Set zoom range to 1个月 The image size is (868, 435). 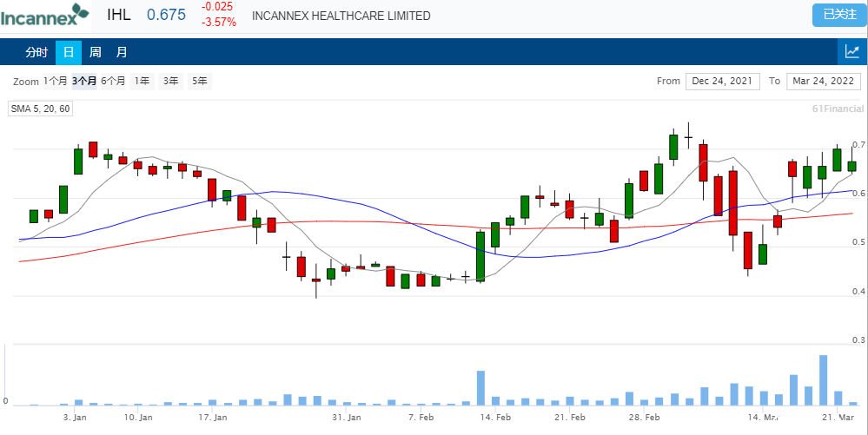pyautogui.click(x=56, y=81)
